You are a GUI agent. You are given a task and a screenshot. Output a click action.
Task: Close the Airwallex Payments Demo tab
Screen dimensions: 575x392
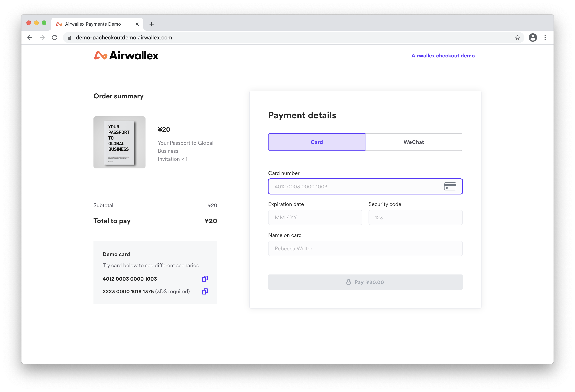coord(137,24)
